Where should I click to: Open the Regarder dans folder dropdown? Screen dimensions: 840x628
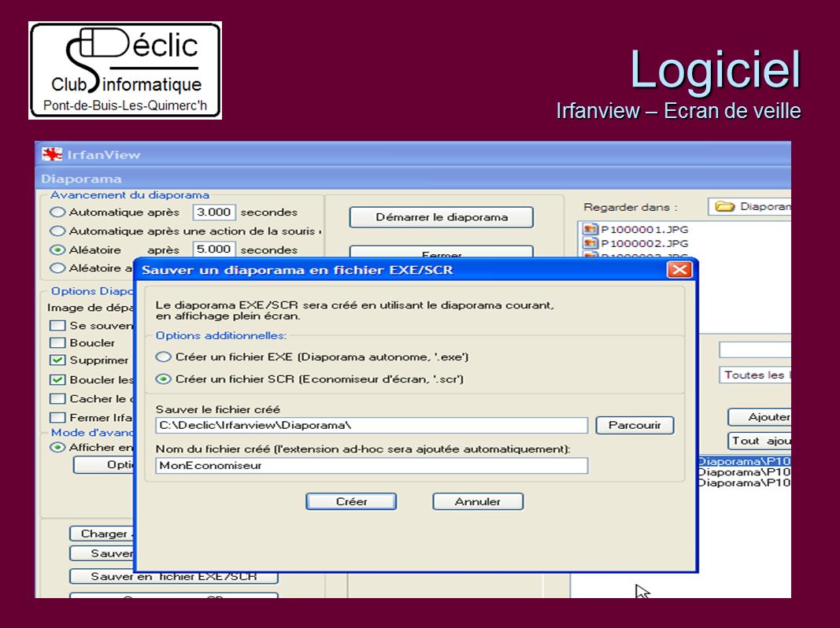coord(750,207)
